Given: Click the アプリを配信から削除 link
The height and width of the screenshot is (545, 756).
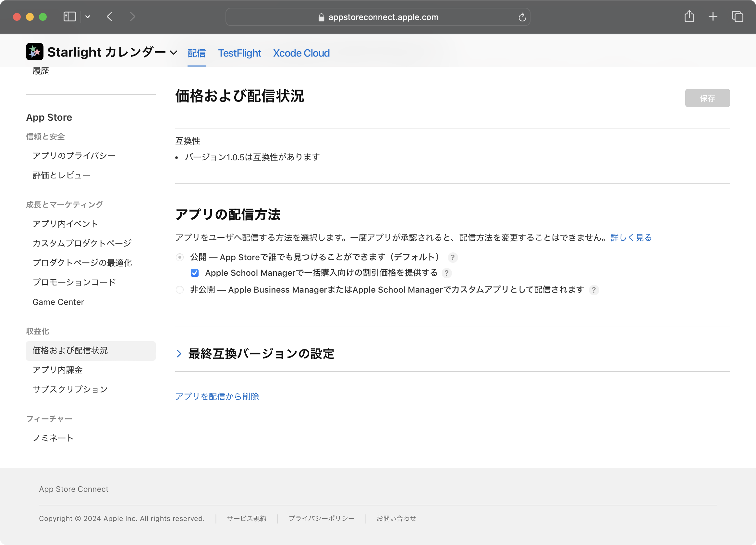Looking at the screenshot, I should point(217,396).
